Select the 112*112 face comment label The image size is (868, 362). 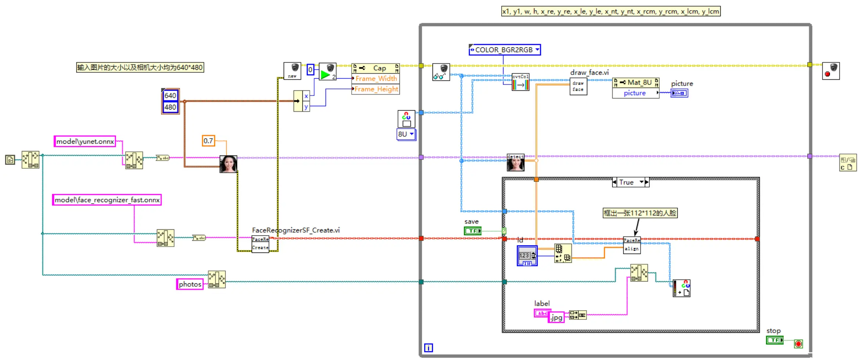(x=640, y=213)
